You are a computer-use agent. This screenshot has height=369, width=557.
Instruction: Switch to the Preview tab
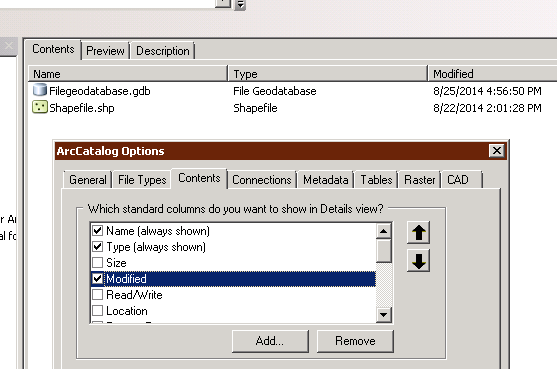click(x=105, y=51)
